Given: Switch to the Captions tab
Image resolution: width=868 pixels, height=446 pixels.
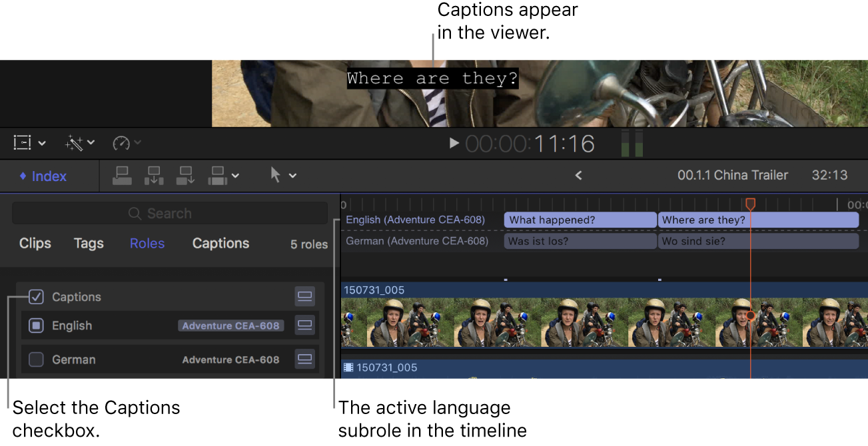Looking at the screenshot, I should pos(220,244).
